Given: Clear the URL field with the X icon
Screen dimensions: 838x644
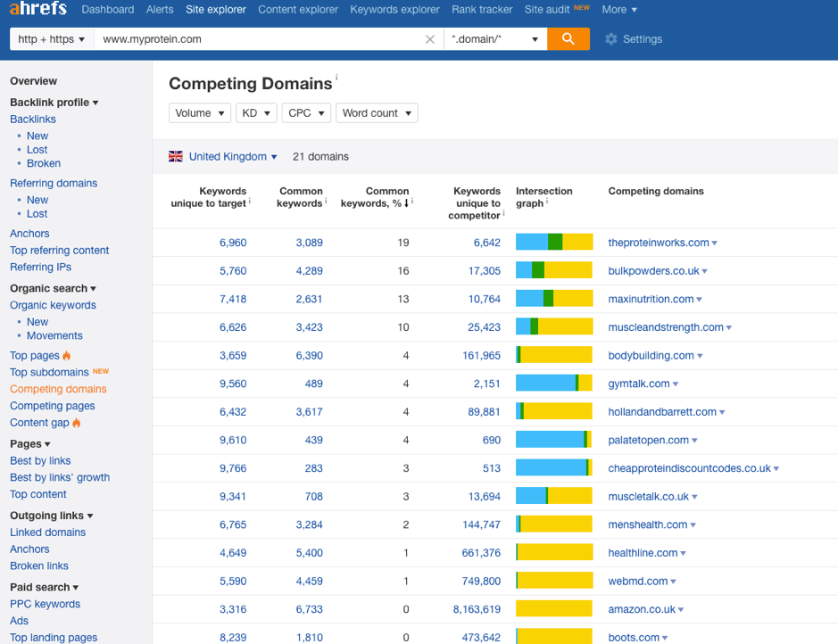Looking at the screenshot, I should coord(429,39).
